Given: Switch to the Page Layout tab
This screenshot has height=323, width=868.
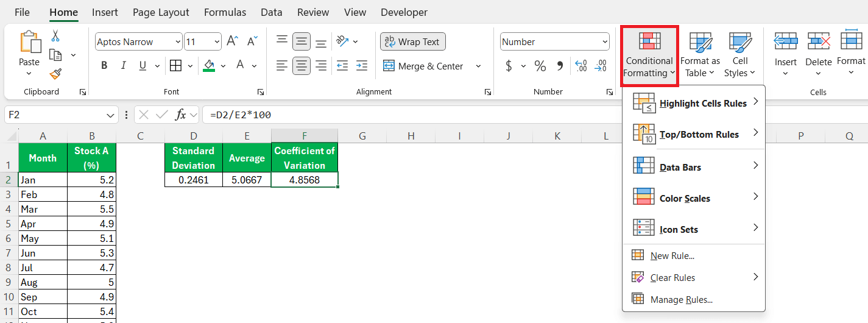Looking at the screenshot, I should point(161,12).
